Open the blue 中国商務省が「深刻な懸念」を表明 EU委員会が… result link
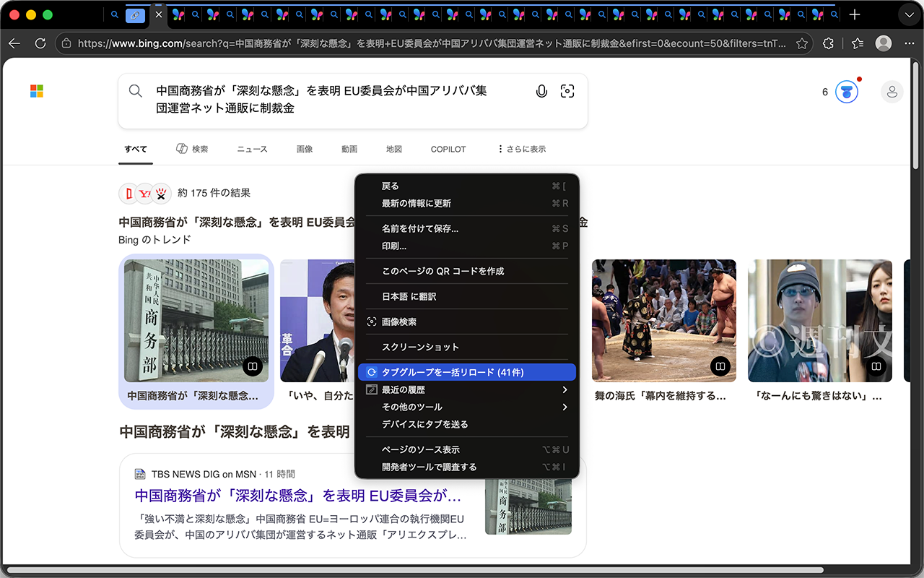The width and height of the screenshot is (924, 578). pos(297,496)
